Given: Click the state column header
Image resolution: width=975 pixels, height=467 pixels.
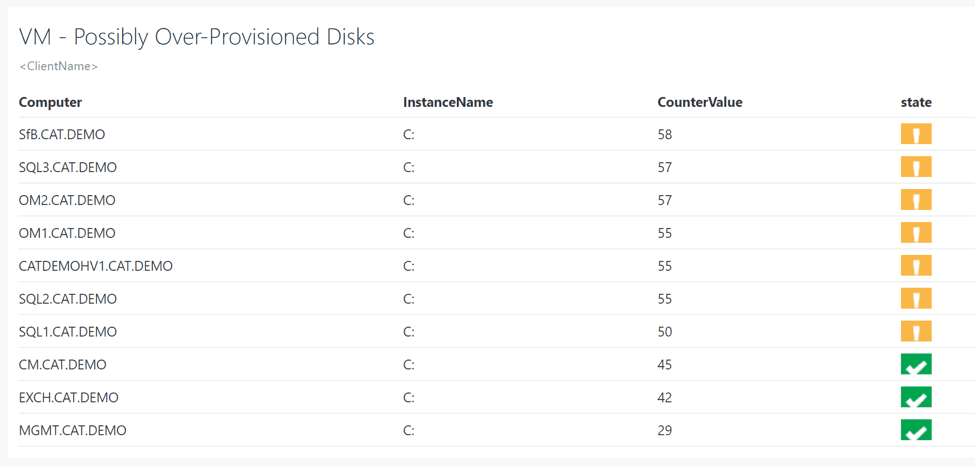Looking at the screenshot, I should click(916, 102).
